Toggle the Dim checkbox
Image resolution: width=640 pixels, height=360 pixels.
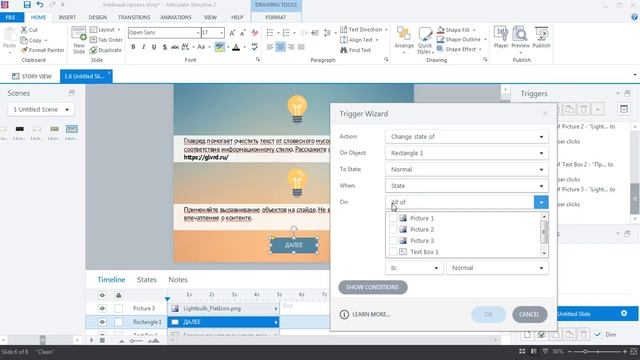(598, 334)
